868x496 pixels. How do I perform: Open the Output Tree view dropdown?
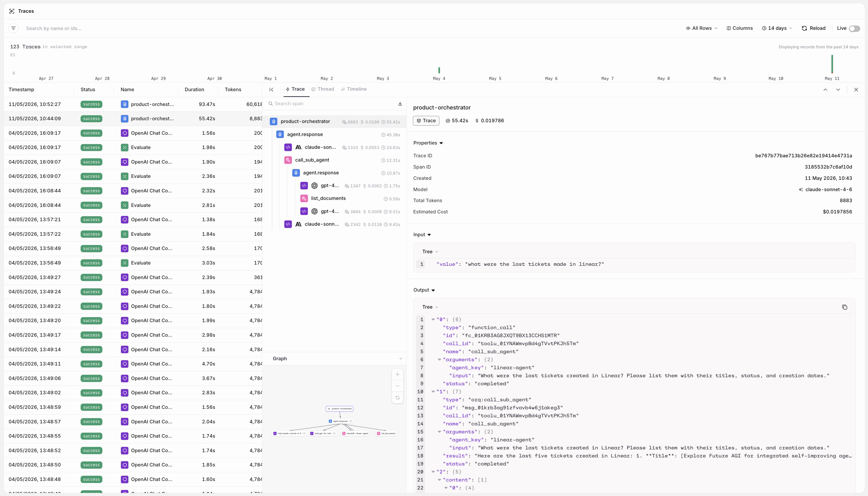[430, 307]
